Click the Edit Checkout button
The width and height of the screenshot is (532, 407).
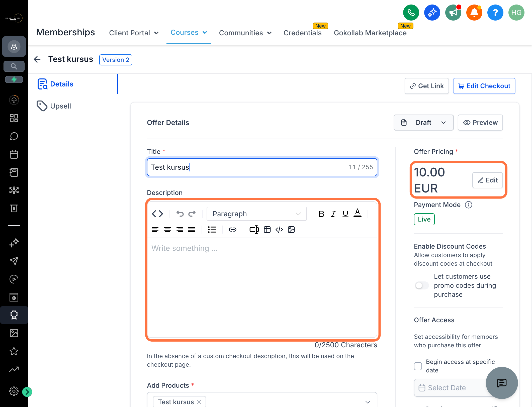pos(484,86)
